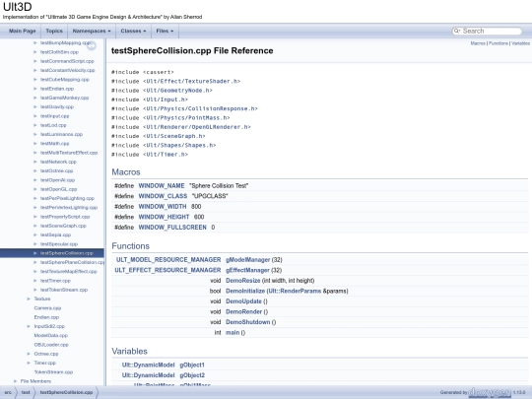Open Ult/Renderer/OpenGLRenderer.h include link
Viewport: 532px width, 399px height.
click(197, 127)
